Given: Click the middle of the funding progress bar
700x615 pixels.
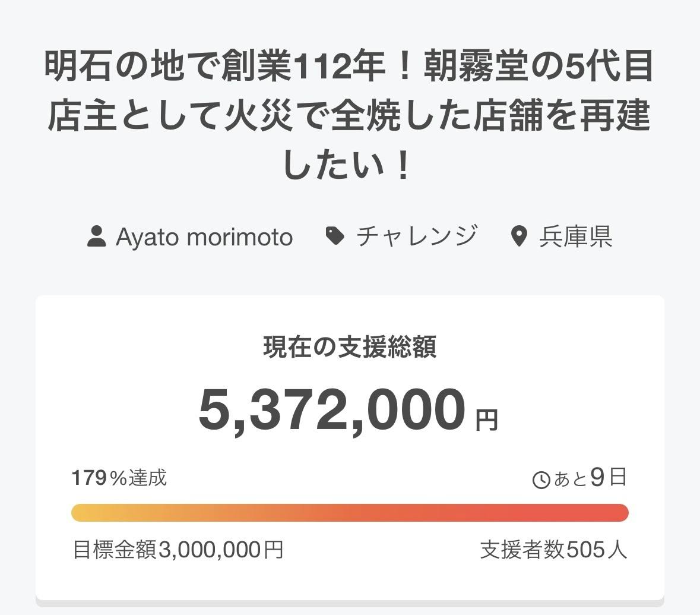Looking at the screenshot, I should click(350, 513).
